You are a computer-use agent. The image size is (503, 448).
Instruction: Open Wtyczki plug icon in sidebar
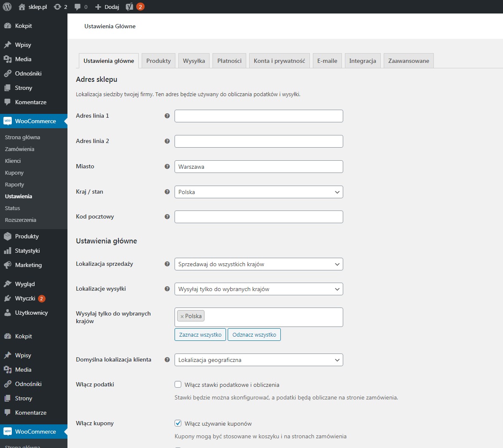(7, 298)
